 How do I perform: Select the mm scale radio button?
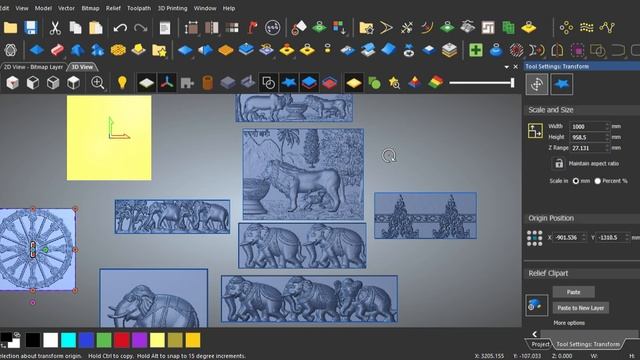pyautogui.click(x=576, y=181)
